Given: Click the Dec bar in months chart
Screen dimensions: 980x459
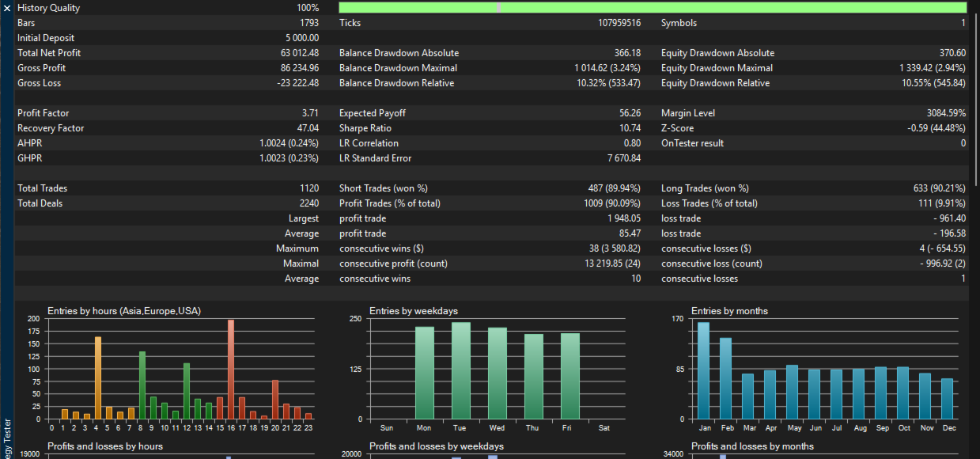Looking at the screenshot, I should 948,399.
